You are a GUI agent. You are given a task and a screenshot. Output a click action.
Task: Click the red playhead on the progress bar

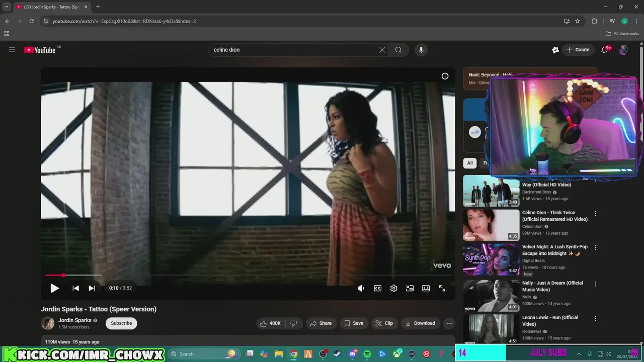pyautogui.click(x=63, y=275)
